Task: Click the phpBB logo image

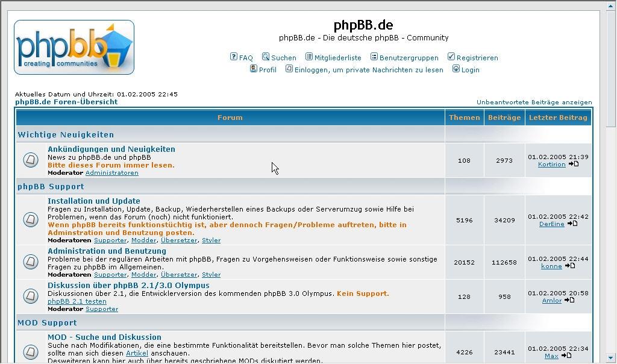Action: point(74,47)
